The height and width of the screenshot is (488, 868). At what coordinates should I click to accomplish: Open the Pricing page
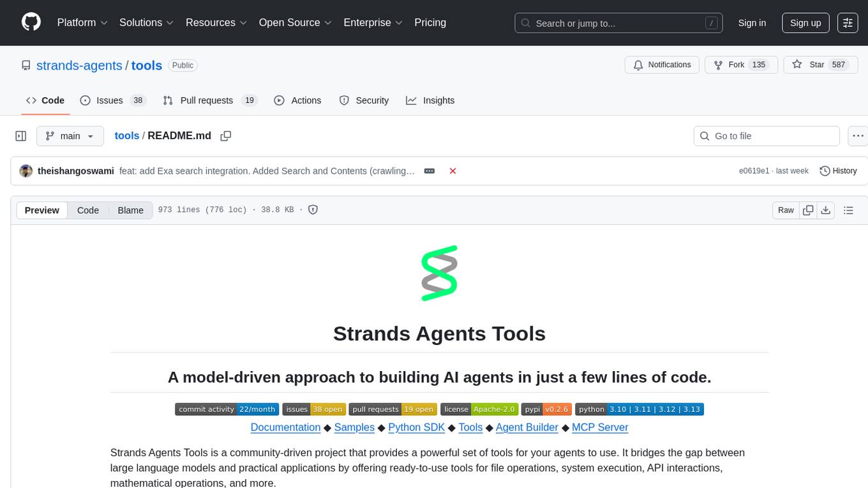430,22
